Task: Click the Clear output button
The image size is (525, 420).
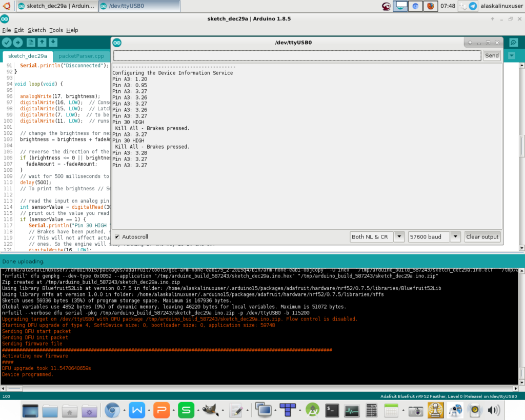Action: coord(482,237)
